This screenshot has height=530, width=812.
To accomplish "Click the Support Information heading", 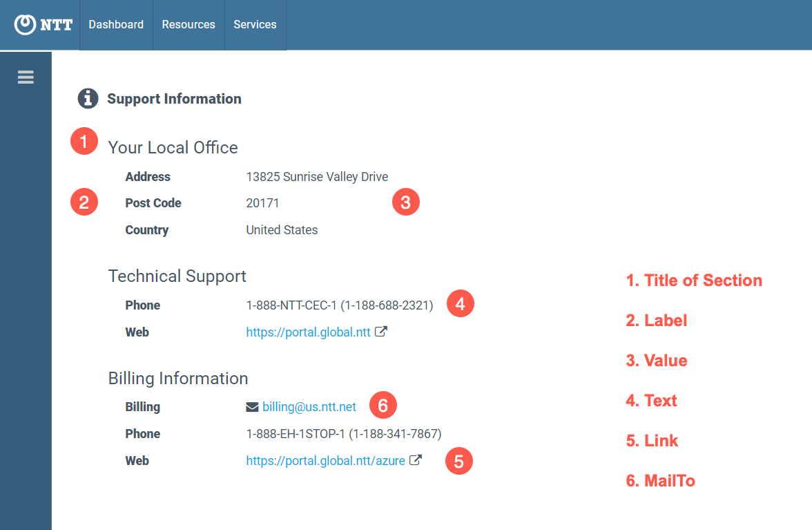I will click(x=174, y=99).
